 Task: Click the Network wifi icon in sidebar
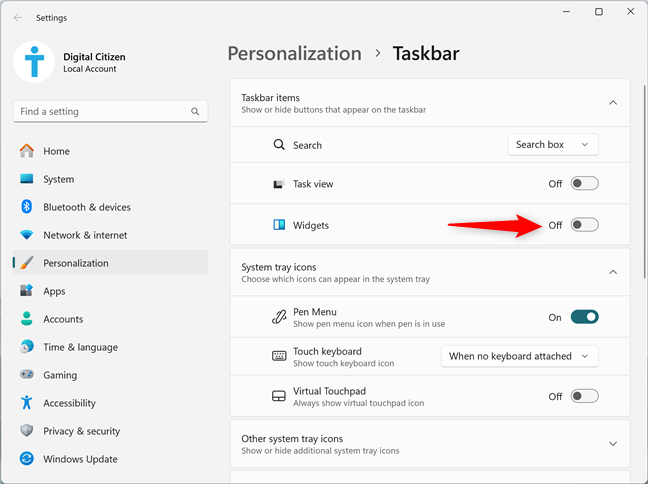click(x=26, y=235)
